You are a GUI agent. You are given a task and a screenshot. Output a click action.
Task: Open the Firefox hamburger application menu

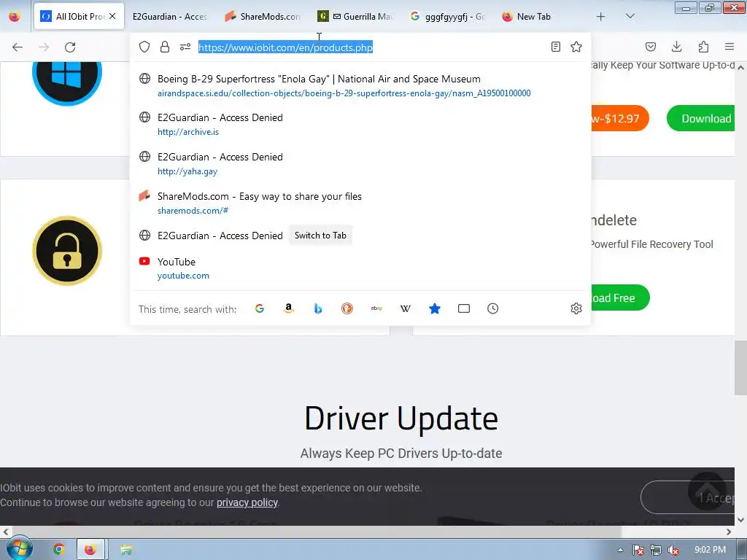coord(729,47)
